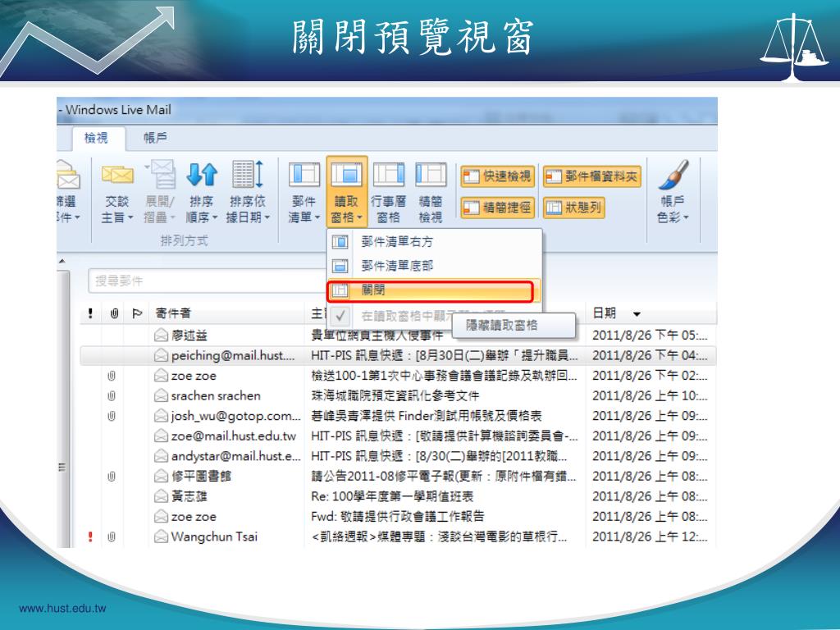
Task: Expand the 展開/摺疊 dropdown arrow
Action: [173, 217]
